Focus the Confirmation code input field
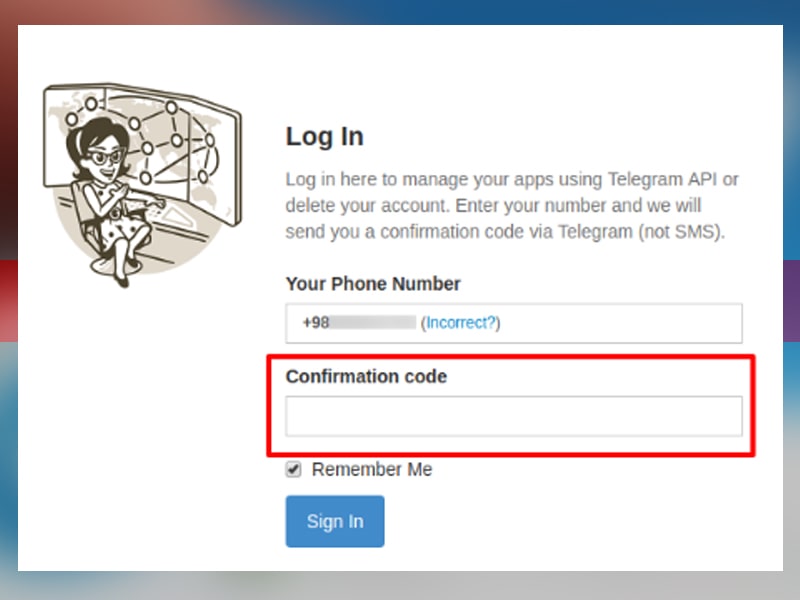The width and height of the screenshot is (800, 600). click(514, 416)
